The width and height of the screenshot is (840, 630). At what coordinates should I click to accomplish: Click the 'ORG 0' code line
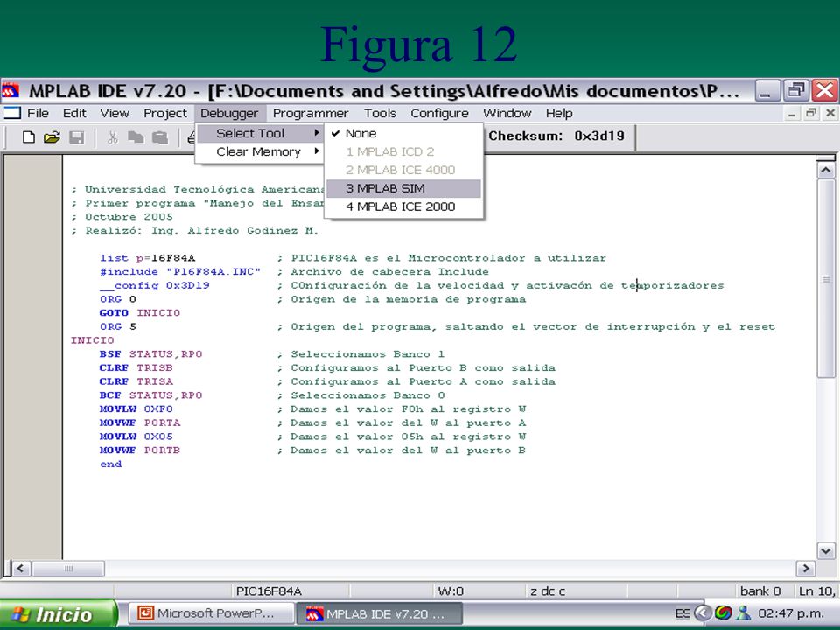[x=118, y=299]
